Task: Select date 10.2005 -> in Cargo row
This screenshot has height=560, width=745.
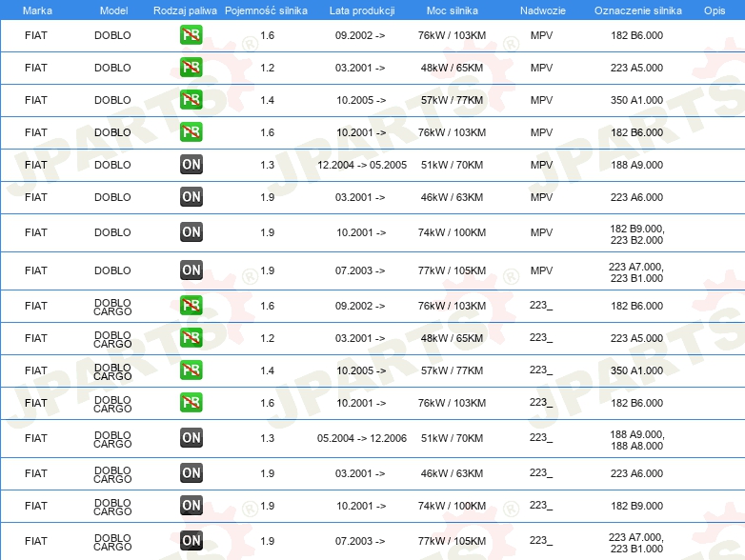Action: 361,370
